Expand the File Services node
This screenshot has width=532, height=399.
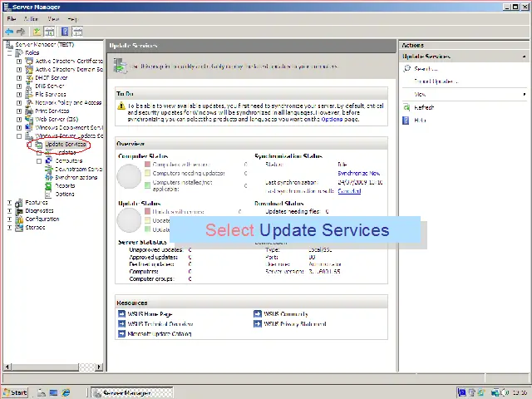pyautogui.click(x=19, y=94)
